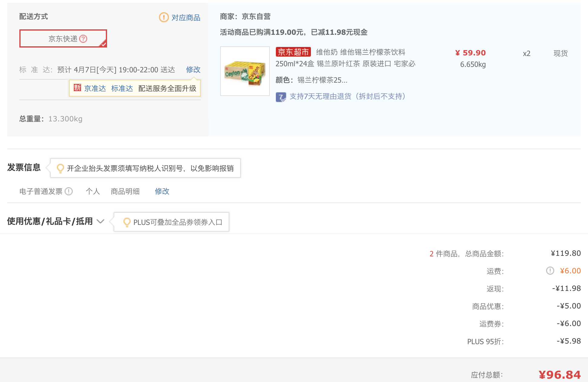This screenshot has width=588, height=382.
Task: Click the 颜色: 锡兰柠檬茶25... attribute
Action: [311, 80]
